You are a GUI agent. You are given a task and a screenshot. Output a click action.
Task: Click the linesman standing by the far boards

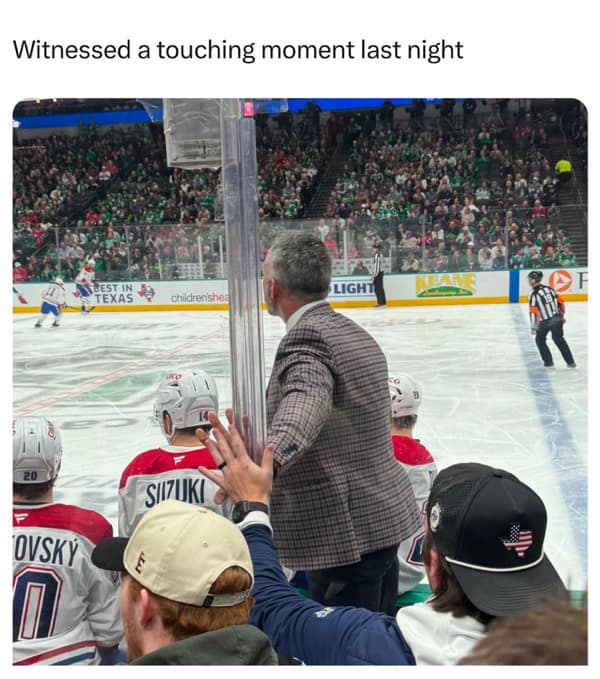tap(379, 277)
